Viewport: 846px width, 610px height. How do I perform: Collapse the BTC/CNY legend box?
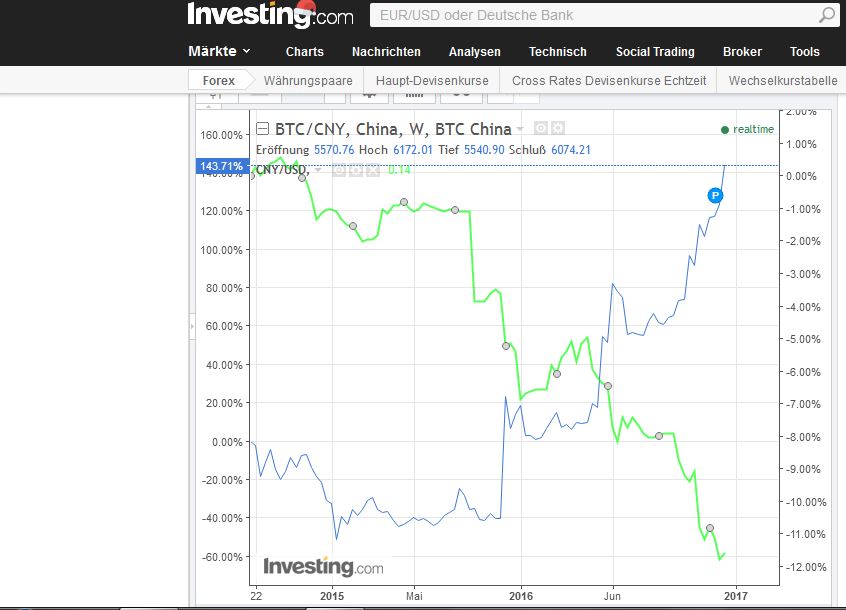pyautogui.click(x=262, y=129)
